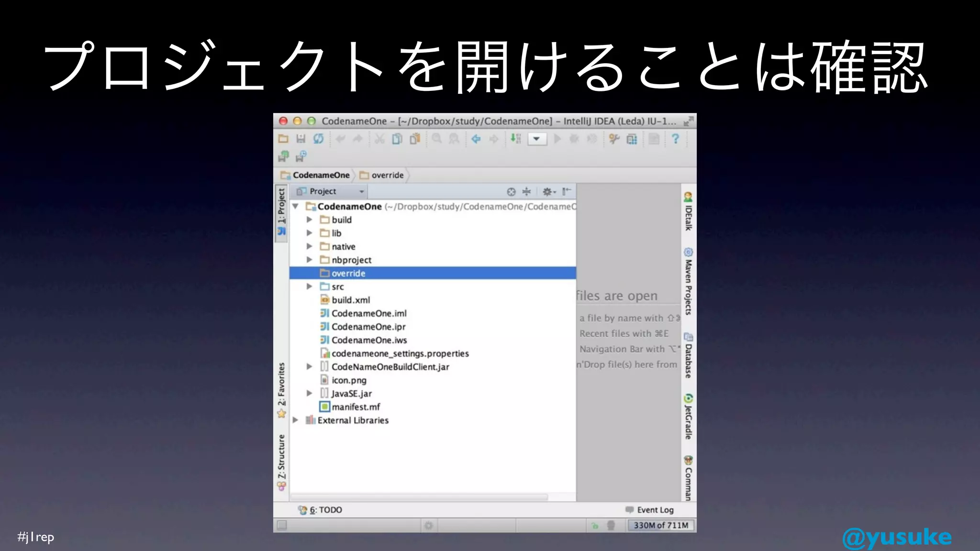Click the Open folder toolbar icon

pyautogui.click(x=283, y=139)
